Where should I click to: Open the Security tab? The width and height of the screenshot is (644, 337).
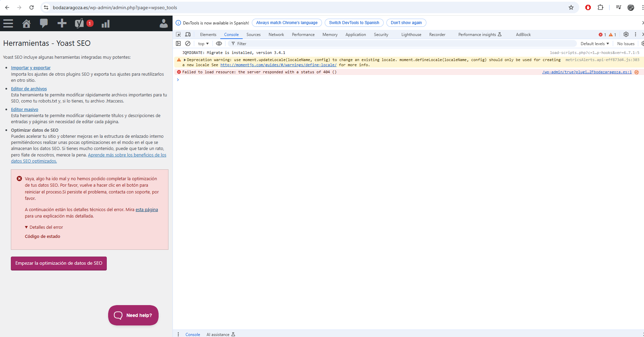click(381, 35)
